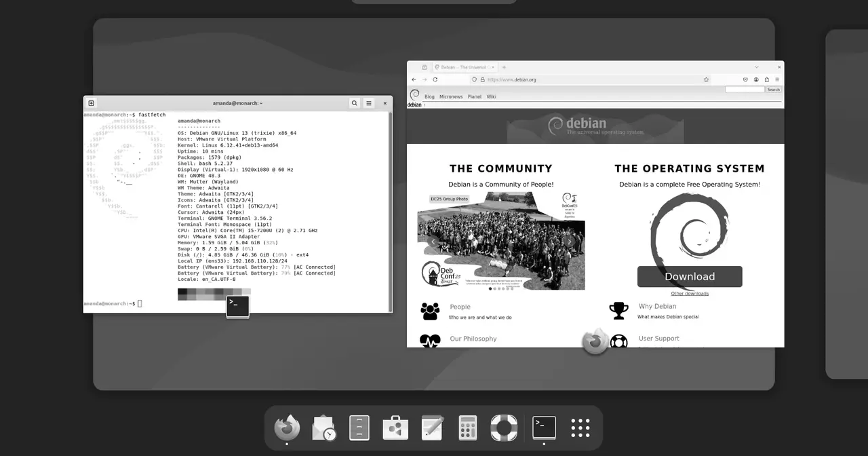Click the 'THE COMMUNITY' heading
This screenshot has height=456, width=868.
click(501, 168)
